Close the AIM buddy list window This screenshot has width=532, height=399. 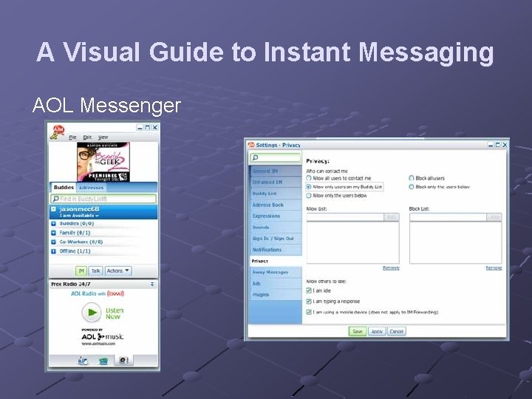coord(154,128)
